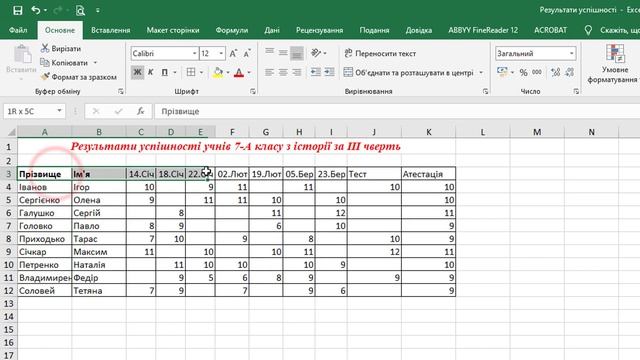Decrease font size with smaller A icon
Viewport: 640px width, 360px height.
pyautogui.click(x=247, y=53)
